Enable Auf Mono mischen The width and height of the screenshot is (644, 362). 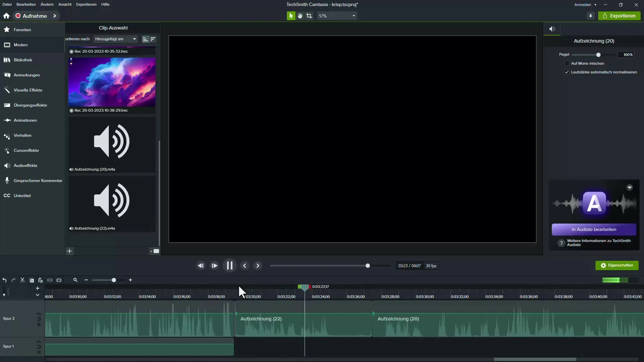click(567, 63)
